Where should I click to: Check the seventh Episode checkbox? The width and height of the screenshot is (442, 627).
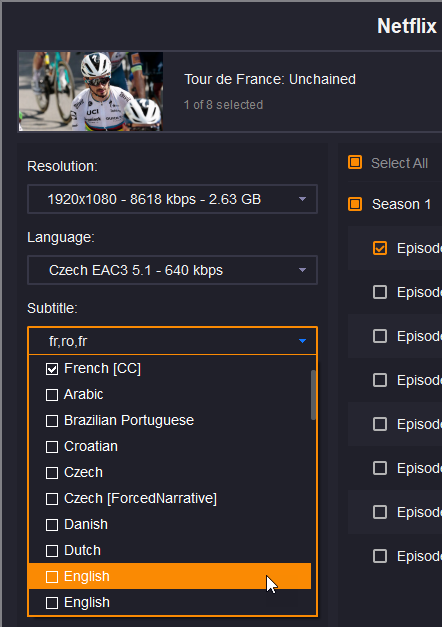coord(380,512)
